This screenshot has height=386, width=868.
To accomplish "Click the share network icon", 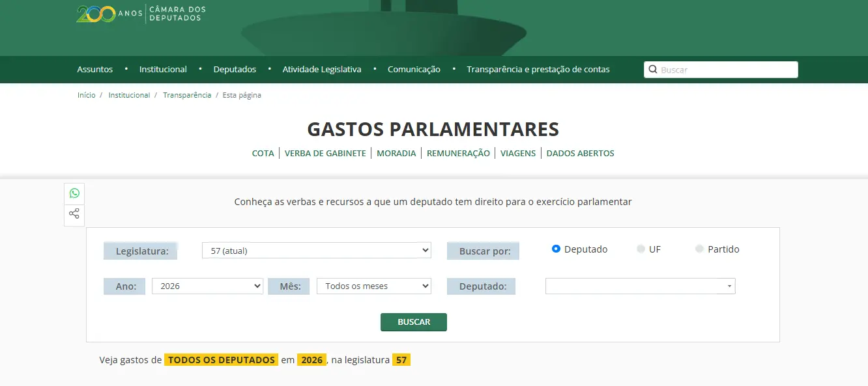I will pos(74,214).
